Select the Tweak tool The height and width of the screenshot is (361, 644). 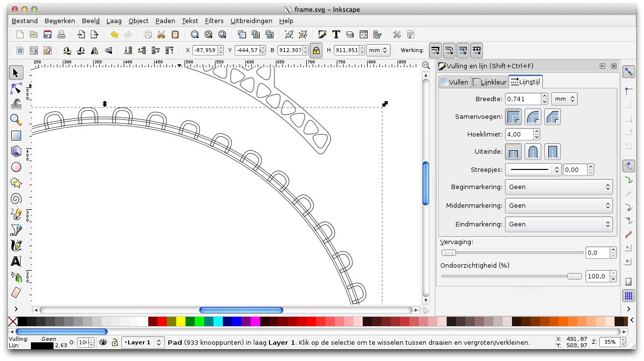16,104
